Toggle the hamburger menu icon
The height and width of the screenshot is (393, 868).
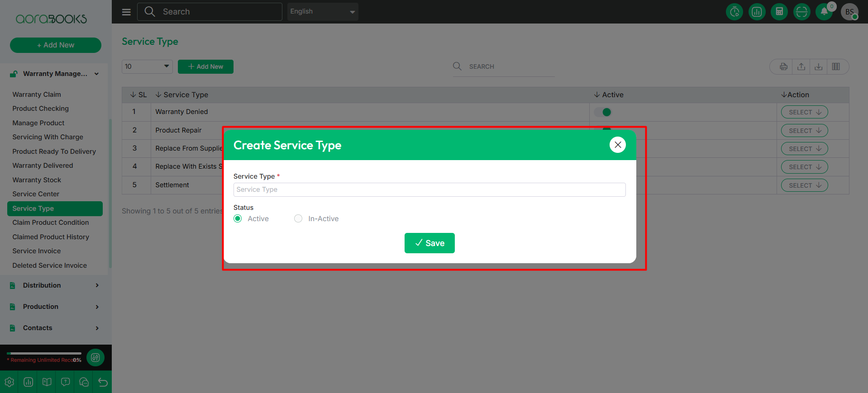[126, 12]
